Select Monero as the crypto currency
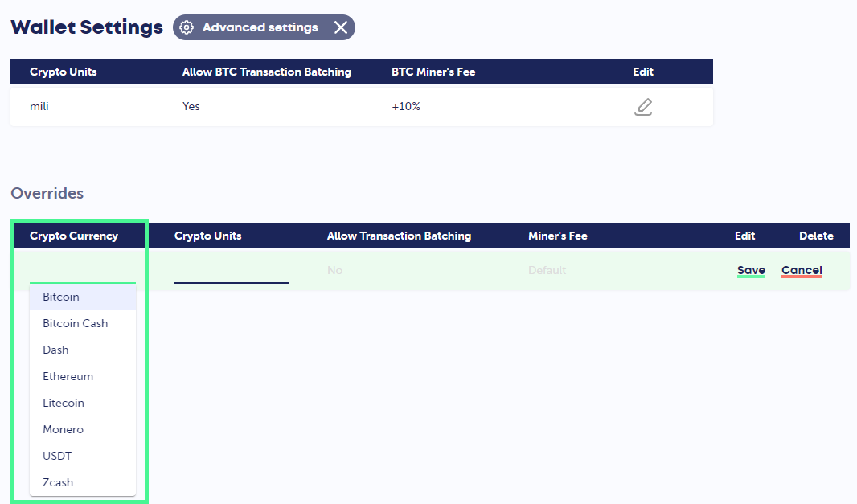Viewport: 857px width, 504px height. pos(63,429)
